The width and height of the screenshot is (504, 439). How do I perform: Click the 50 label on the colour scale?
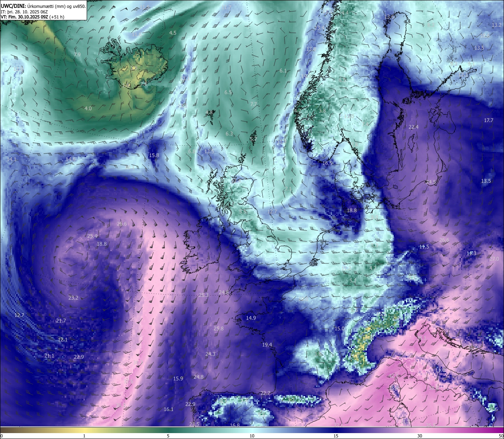[x=501, y=436]
